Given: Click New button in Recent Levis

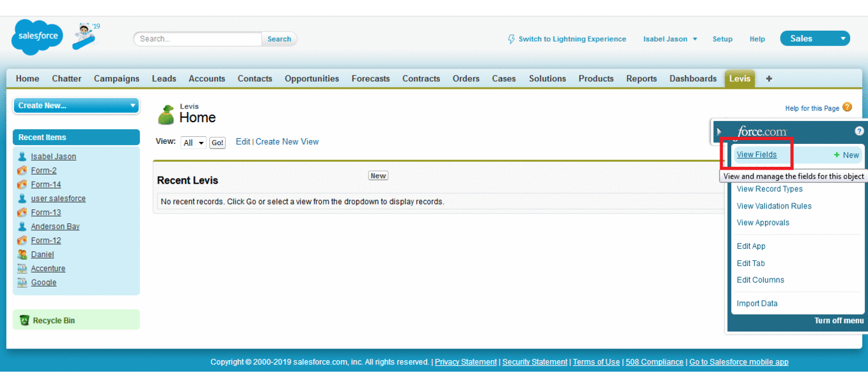Looking at the screenshot, I should pyautogui.click(x=378, y=176).
